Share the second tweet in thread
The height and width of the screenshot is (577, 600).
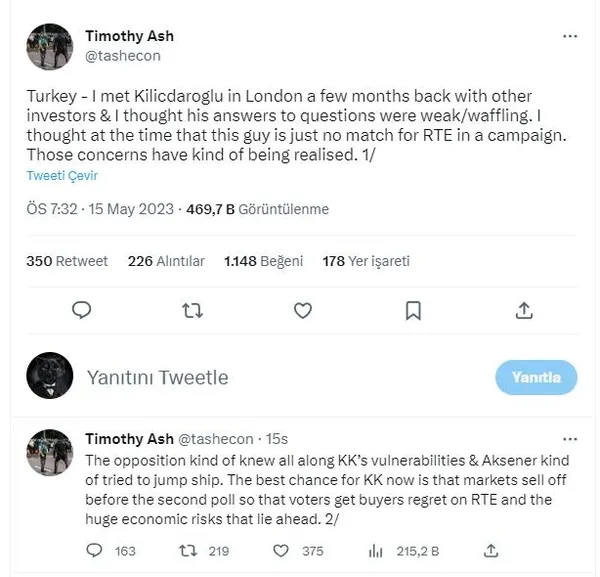click(x=491, y=551)
